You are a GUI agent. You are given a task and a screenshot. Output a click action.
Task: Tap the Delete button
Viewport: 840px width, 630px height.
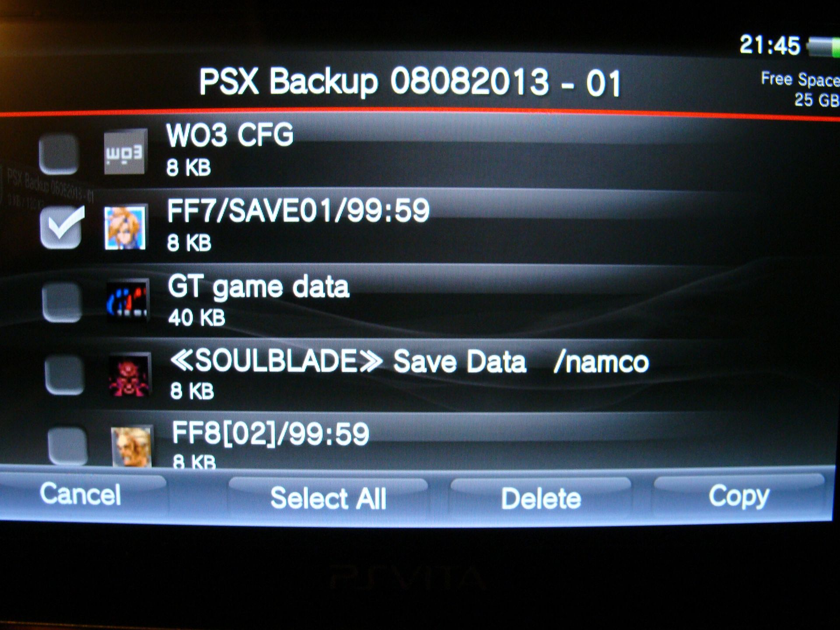click(541, 498)
